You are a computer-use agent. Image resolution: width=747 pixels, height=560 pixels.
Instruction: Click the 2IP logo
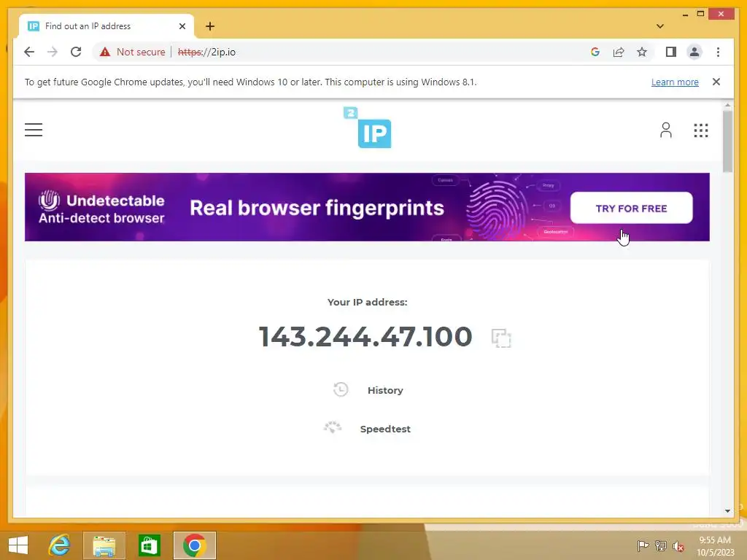point(368,128)
